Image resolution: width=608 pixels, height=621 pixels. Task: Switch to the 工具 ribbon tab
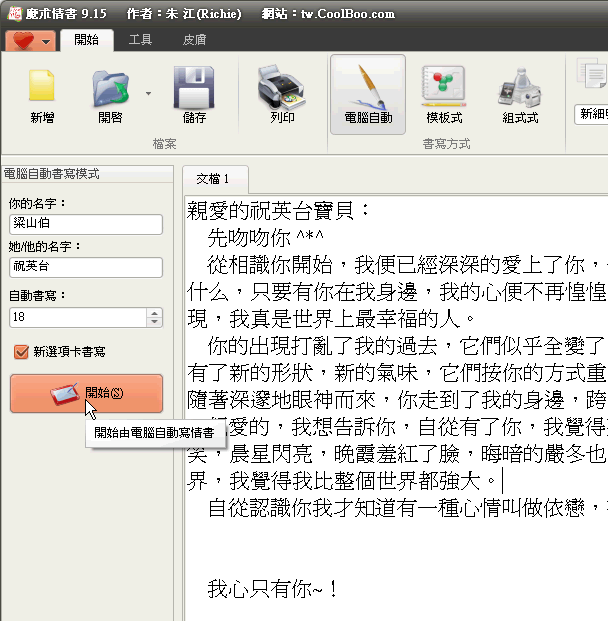[141, 40]
